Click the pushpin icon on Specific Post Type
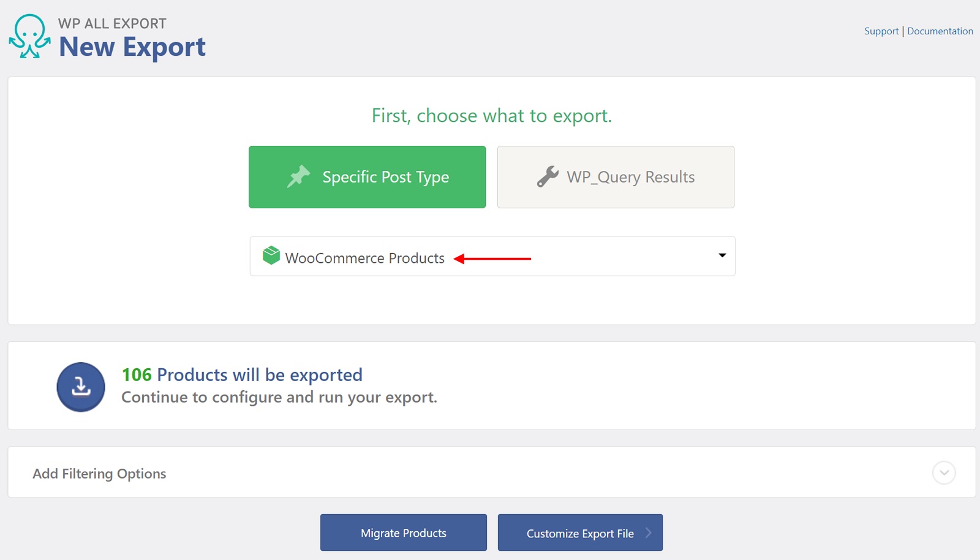 [x=297, y=176]
